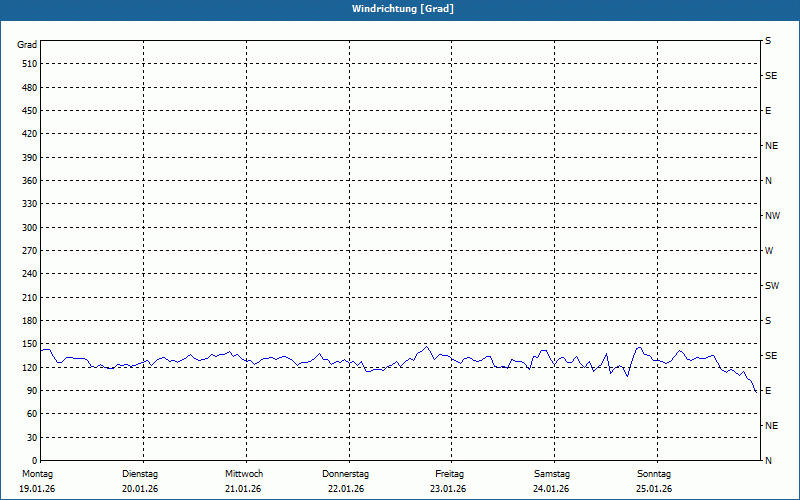Click the 'Mittwoch' day label
800x500 pixels.
(244, 473)
